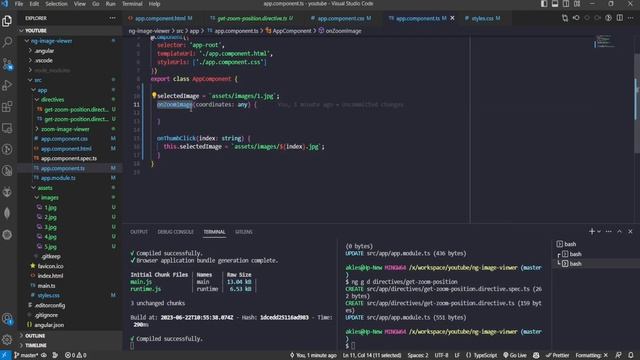The width and height of the screenshot is (640, 360).
Task: Click line and column position indicator
Action: click(x=371, y=355)
